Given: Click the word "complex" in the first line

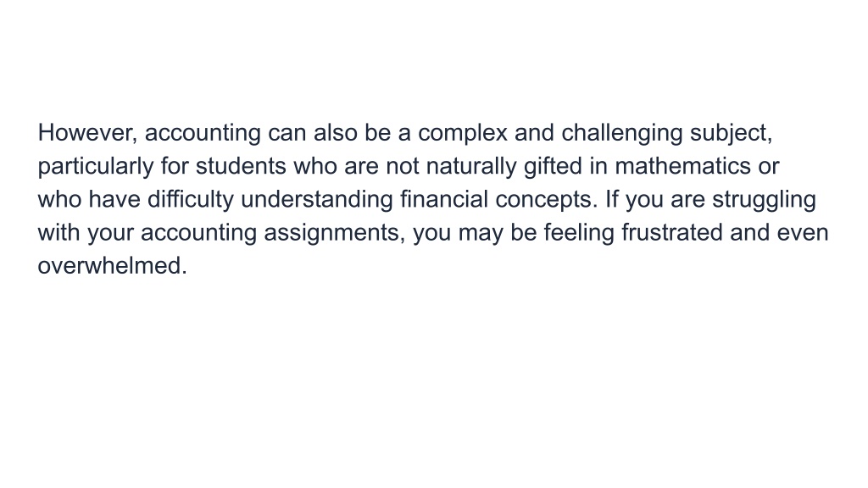Looking at the screenshot, I should (463, 135).
